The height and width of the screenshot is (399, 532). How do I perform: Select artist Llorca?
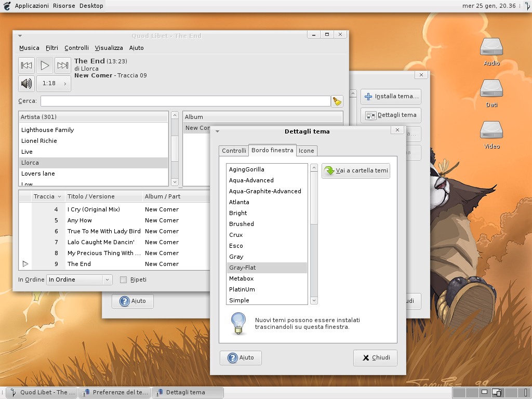(x=94, y=163)
